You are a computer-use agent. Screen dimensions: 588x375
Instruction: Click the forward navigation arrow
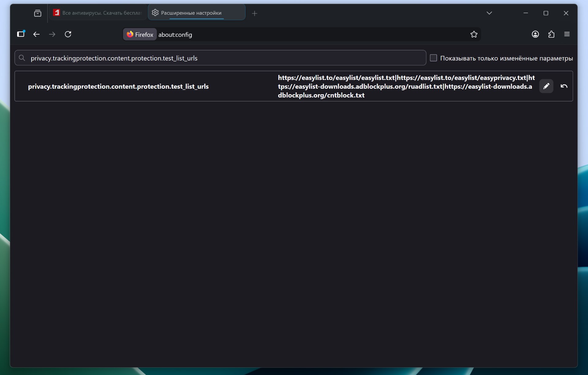[x=52, y=34]
